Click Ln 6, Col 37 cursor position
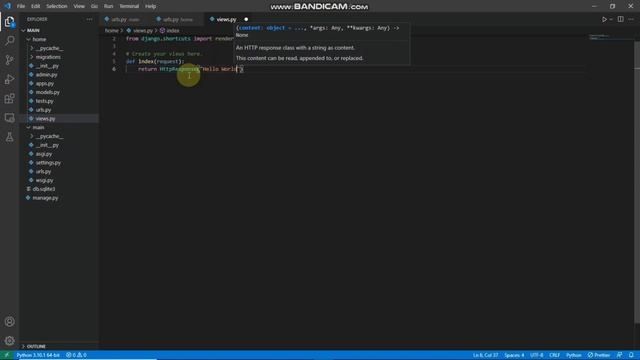 coord(485,355)
